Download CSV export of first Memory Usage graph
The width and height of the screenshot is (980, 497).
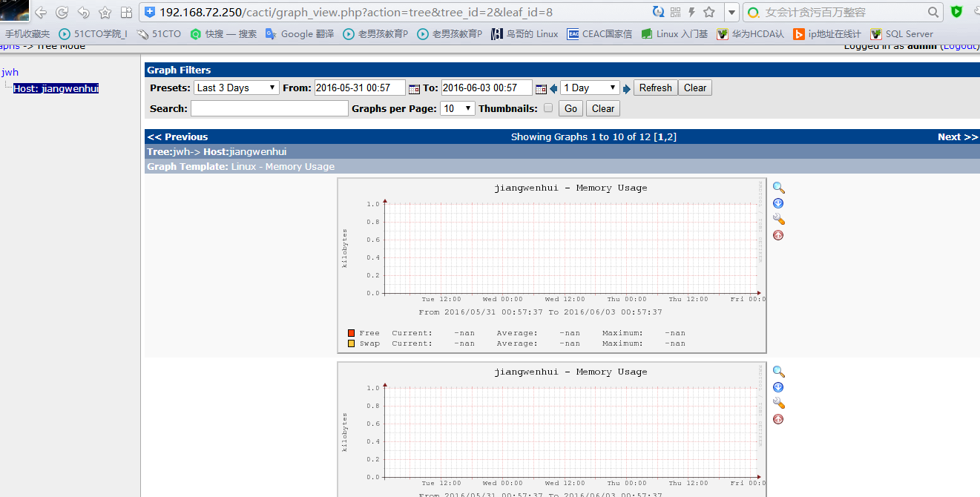(778, 203)
